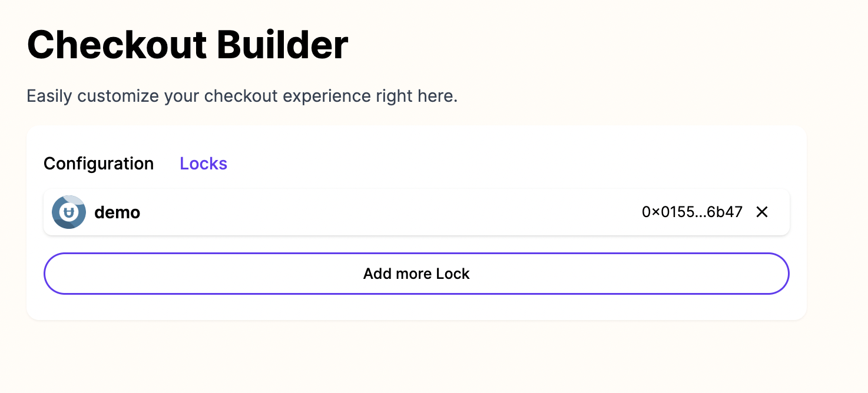Screen dimensions: 868x393
Task: Click the truncated contract address text
Action: tap(693, 212)
